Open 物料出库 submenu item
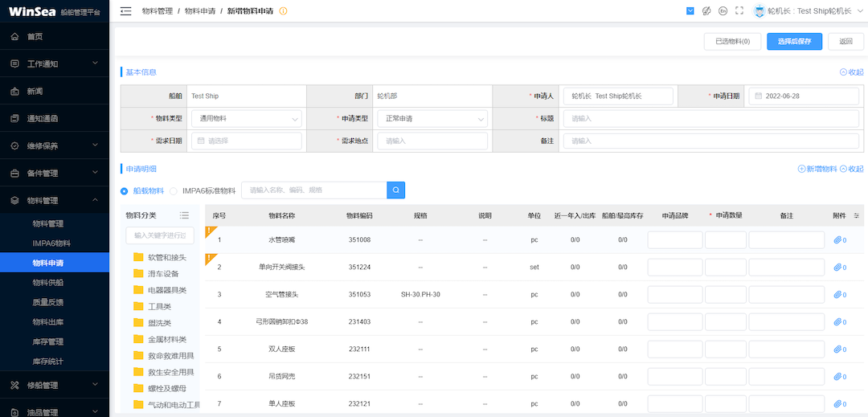868x417 pixels. click(55, 322)
